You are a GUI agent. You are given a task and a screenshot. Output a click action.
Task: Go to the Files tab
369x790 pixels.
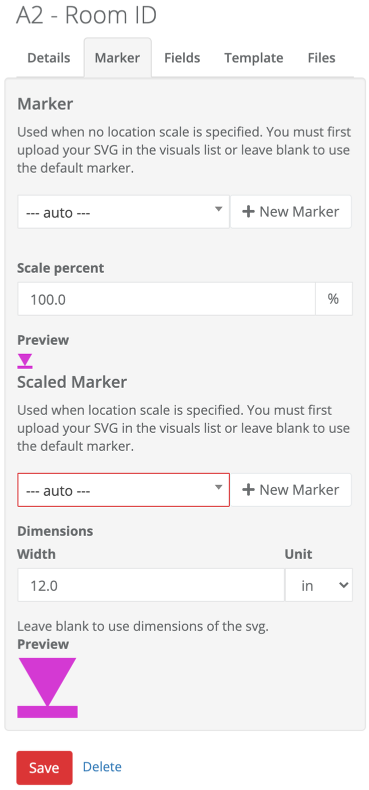tap(322, 58)
